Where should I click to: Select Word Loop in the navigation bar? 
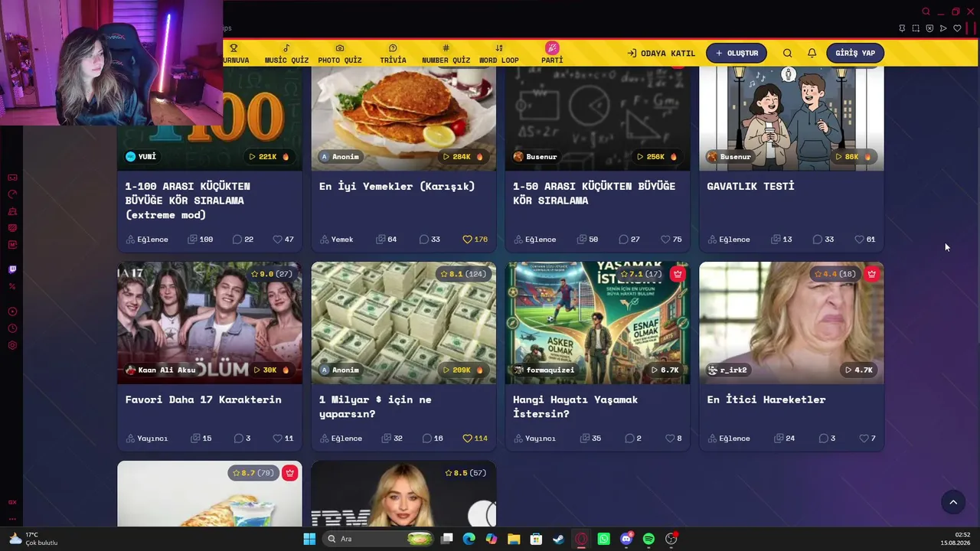tap(499, 54)
